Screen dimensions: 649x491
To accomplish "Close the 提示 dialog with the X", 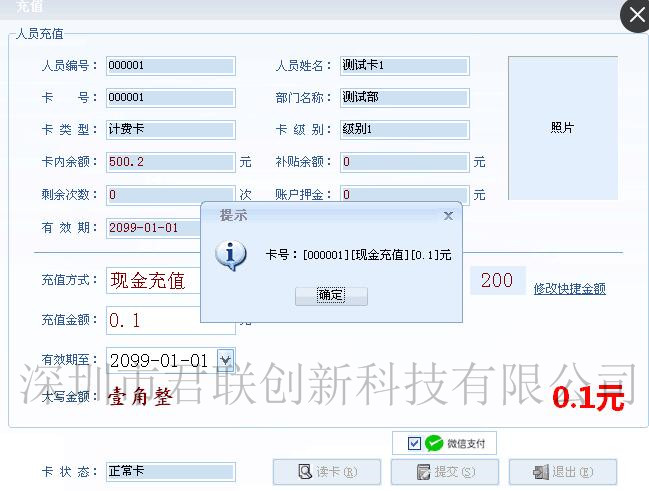I will pyautogui.click(x=448, y=216).
